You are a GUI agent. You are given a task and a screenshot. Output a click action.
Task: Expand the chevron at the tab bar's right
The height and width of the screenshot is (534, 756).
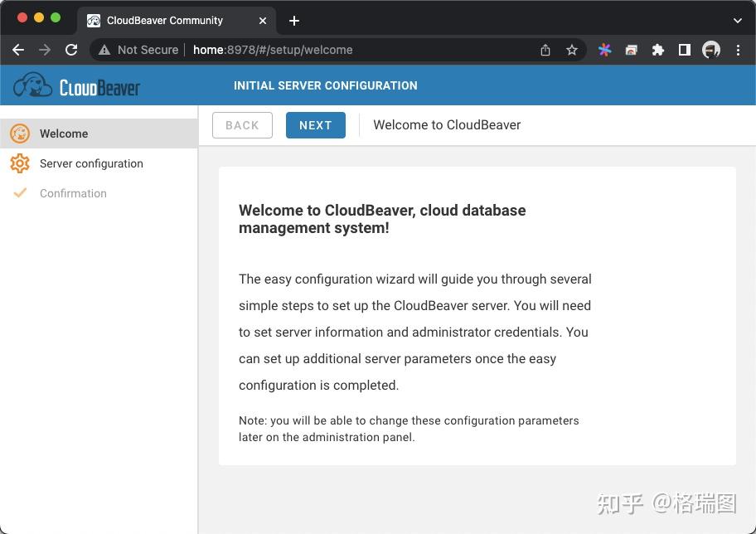pyautogui.click(x=737, y=20)
